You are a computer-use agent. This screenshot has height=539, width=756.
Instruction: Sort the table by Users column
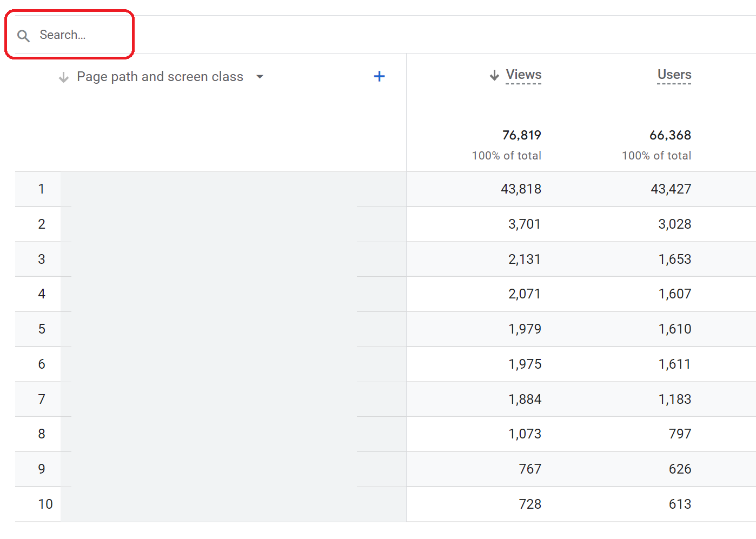[674, 75]
